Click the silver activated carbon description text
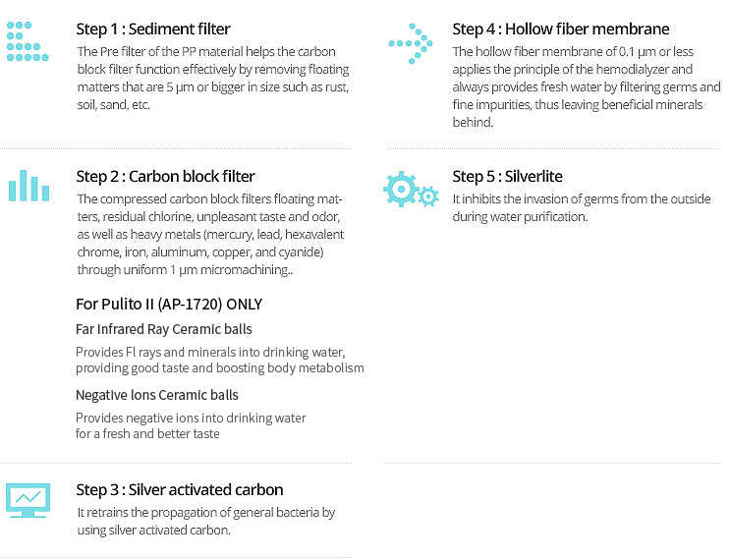730x560 pixels. pos(205,521)
